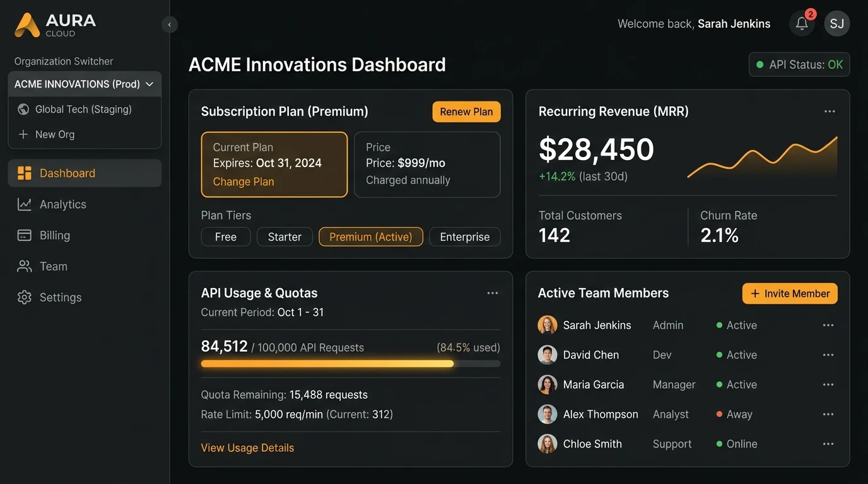Click the Settings gear icon
Viewport: 868px width, 484px height.
(x=25, y=297)
